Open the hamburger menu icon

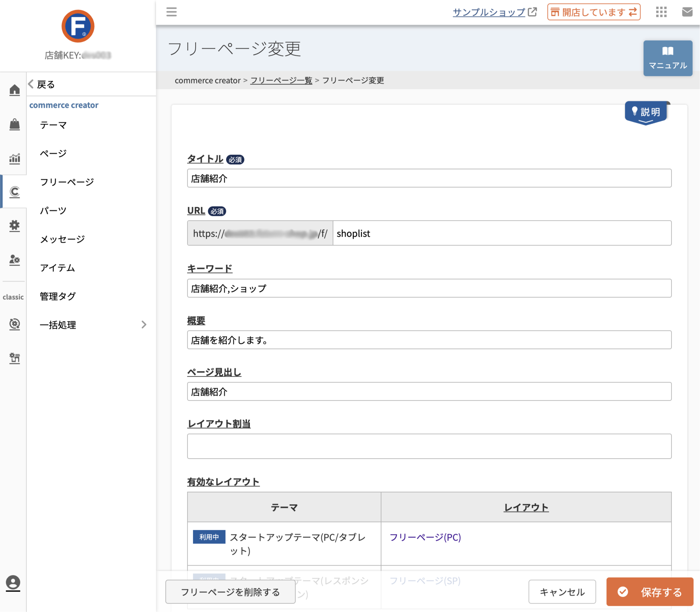(x=172, y=12)
